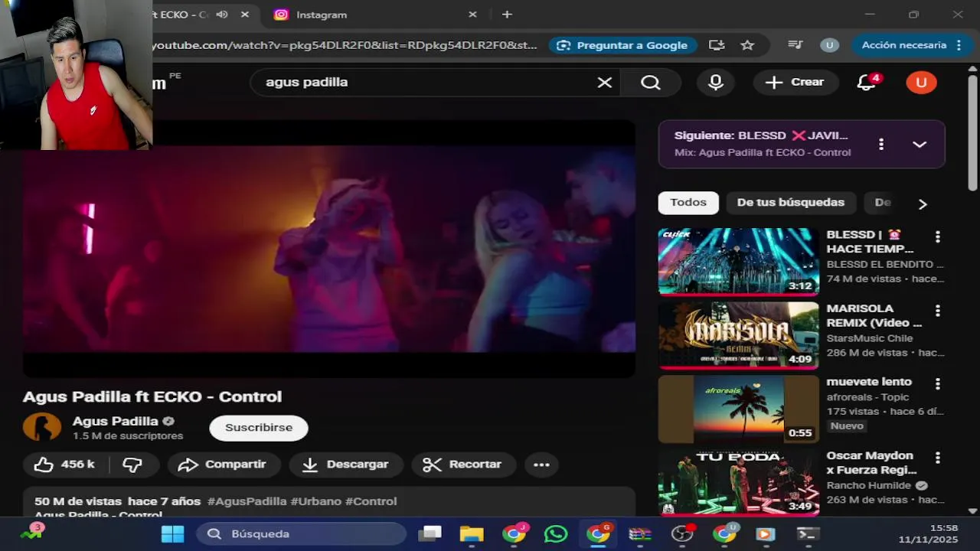Open the #Urbano hashtag

point(316,501)
